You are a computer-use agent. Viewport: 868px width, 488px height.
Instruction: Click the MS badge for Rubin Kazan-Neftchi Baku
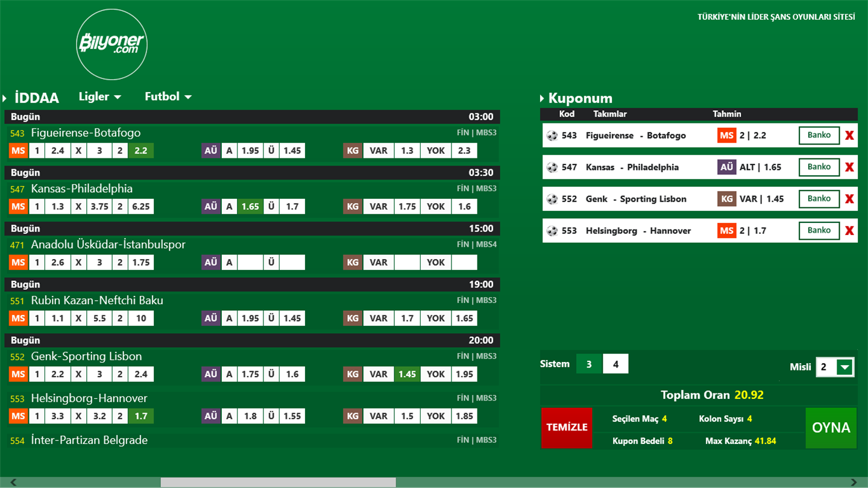(x=18, y=318)
